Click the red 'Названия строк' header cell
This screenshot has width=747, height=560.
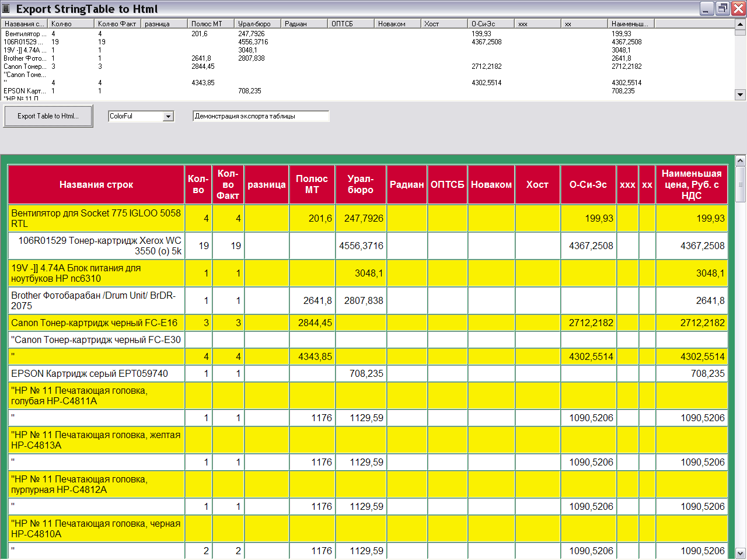click(x=96, y=184)
